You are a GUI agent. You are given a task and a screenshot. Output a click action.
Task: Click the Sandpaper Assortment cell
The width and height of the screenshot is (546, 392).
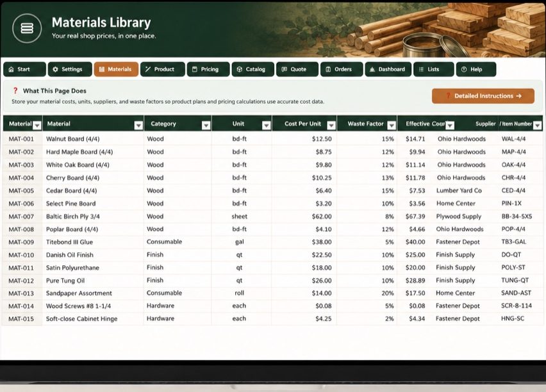(x=93, y=293)
